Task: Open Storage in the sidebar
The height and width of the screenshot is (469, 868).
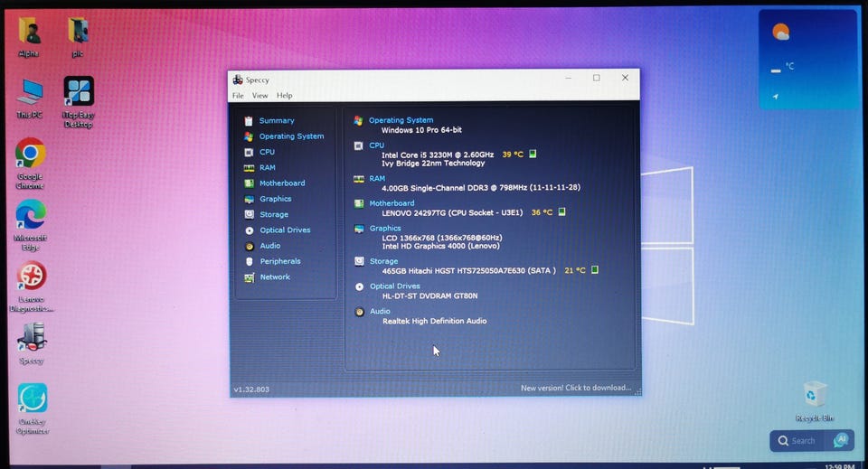Action: [273, 214]
